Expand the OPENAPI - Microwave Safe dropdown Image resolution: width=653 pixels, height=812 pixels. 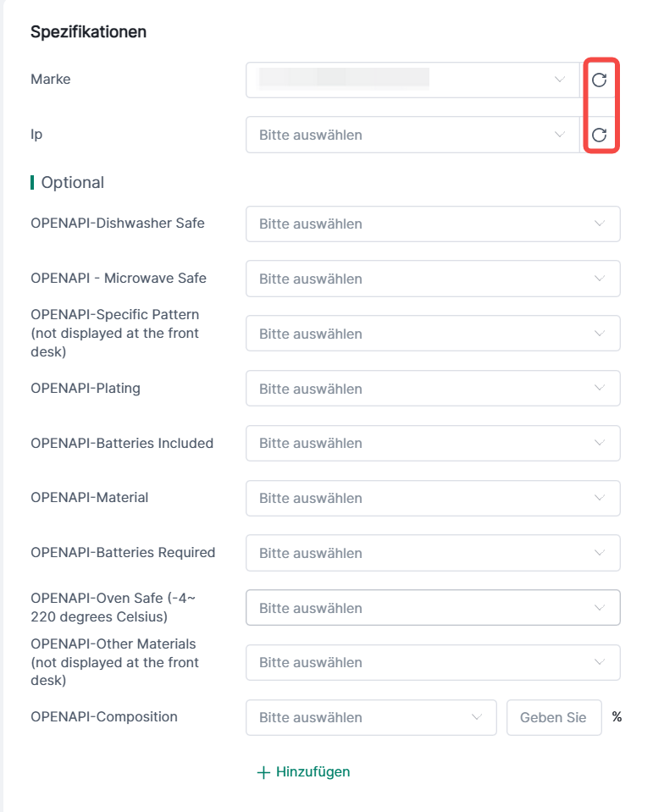[433, 279]
